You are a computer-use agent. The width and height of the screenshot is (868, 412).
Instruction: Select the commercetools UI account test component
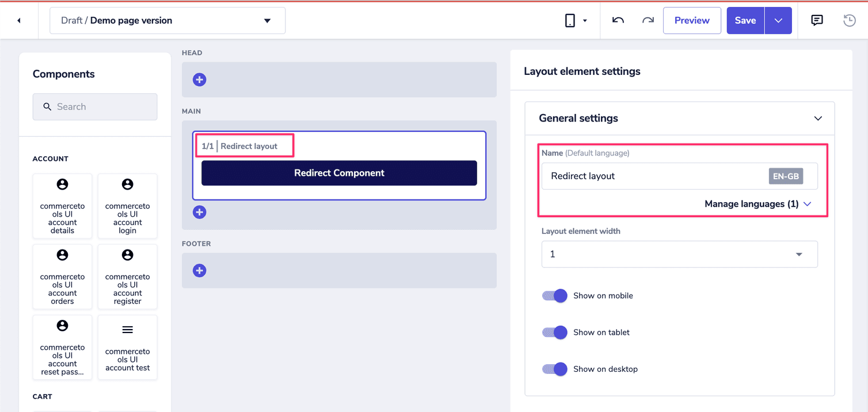[x=127, y=347]
